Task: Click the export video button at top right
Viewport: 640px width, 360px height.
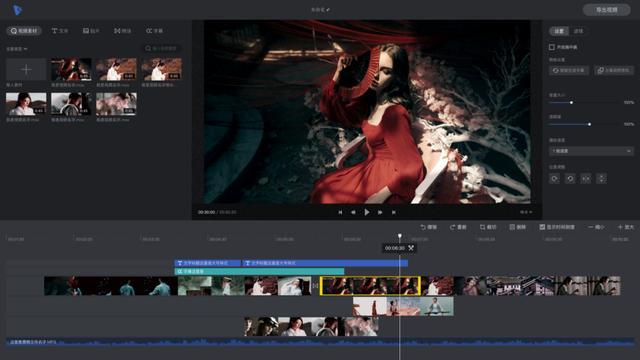Action: (607, 10)
